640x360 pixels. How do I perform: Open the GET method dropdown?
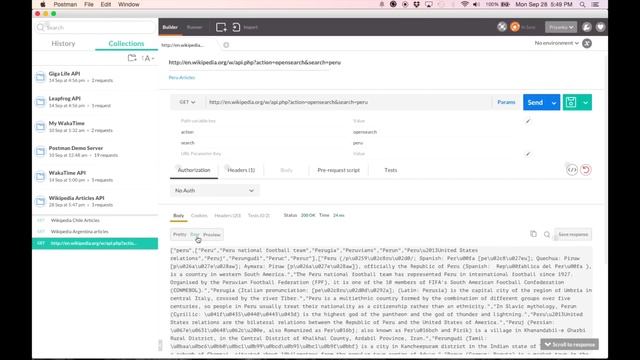coord(187,102)
